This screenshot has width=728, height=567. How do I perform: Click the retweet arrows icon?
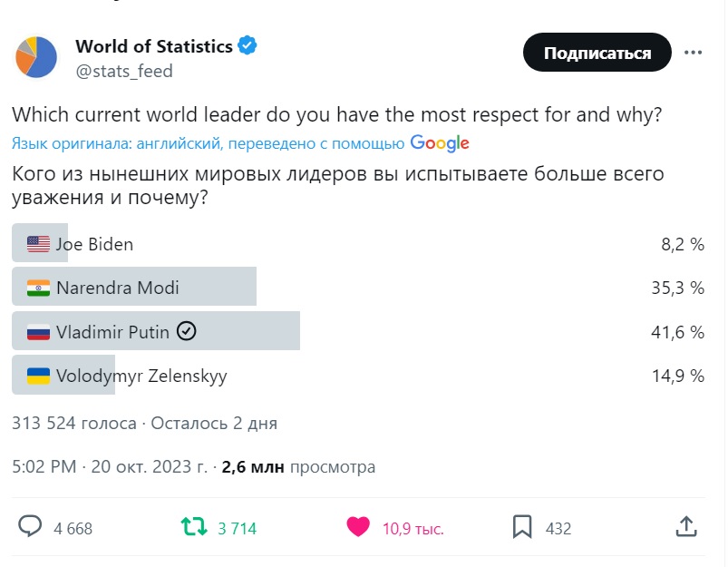pyautogui.click(x=194, y=527)
